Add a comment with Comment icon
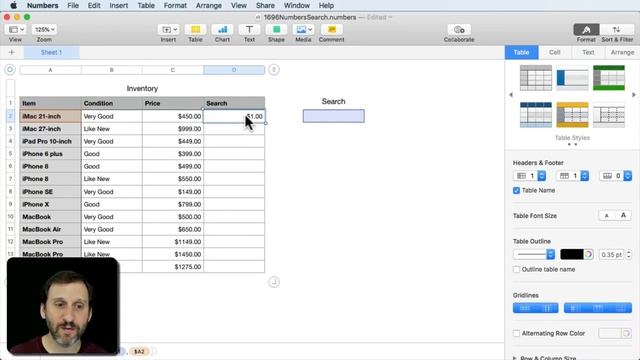Screen dimensions: 640x360 [x=331, y=30]
